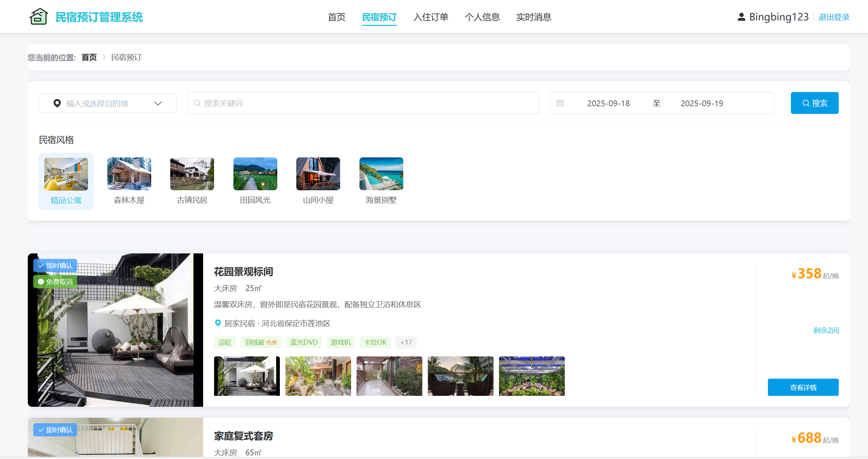Open the 实时消息 tab
This screenshot has height=459, width=868.
(x=534, y=17)
